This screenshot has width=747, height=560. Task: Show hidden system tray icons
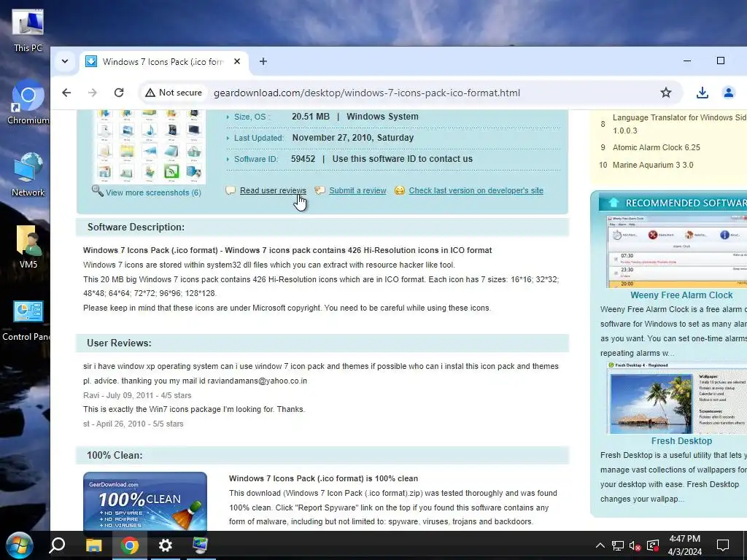pos(600,545)
